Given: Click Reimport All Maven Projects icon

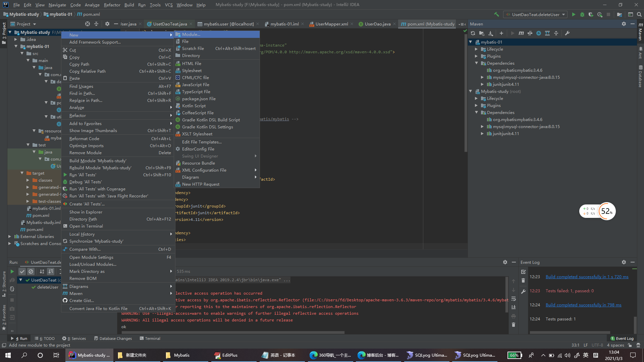Looking at the screenshot, I should coord(473,33).
